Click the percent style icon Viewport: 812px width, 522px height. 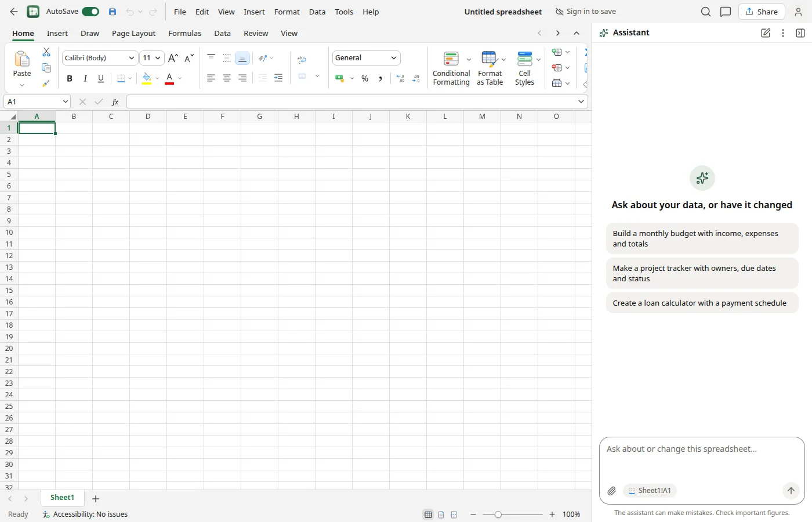pos(365,78)
